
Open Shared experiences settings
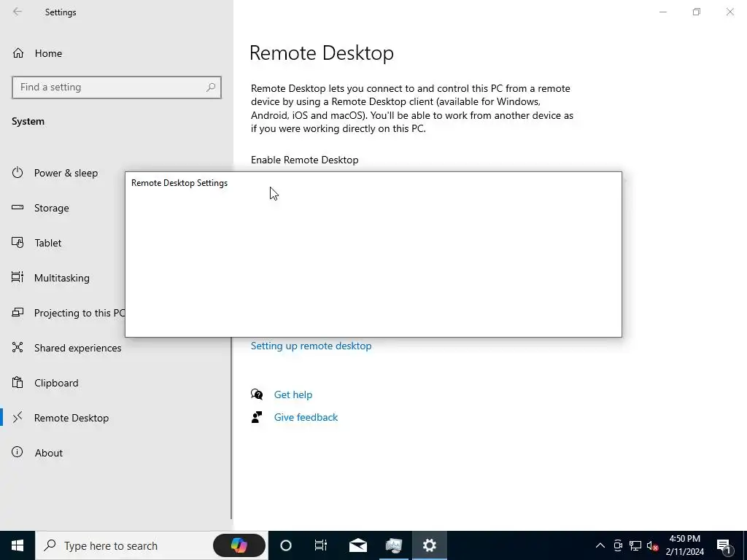[x=77, y=348]
